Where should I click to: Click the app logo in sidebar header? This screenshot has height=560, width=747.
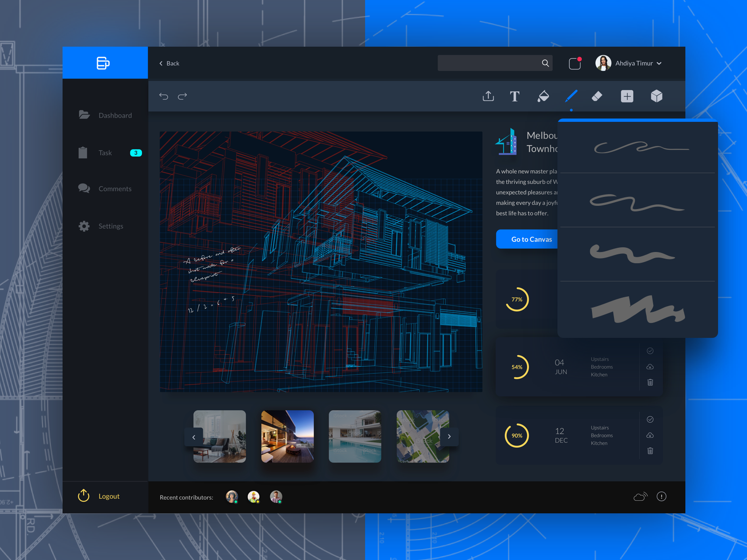pos(103,63)
